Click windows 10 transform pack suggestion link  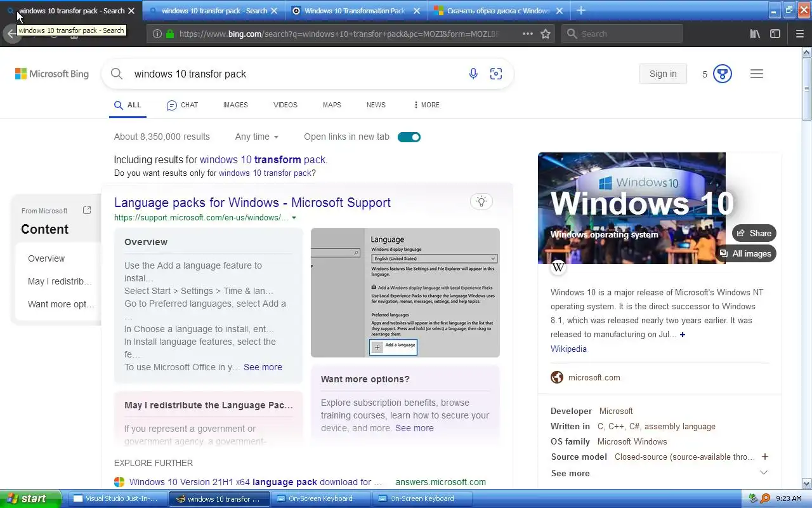pos(263,160)
